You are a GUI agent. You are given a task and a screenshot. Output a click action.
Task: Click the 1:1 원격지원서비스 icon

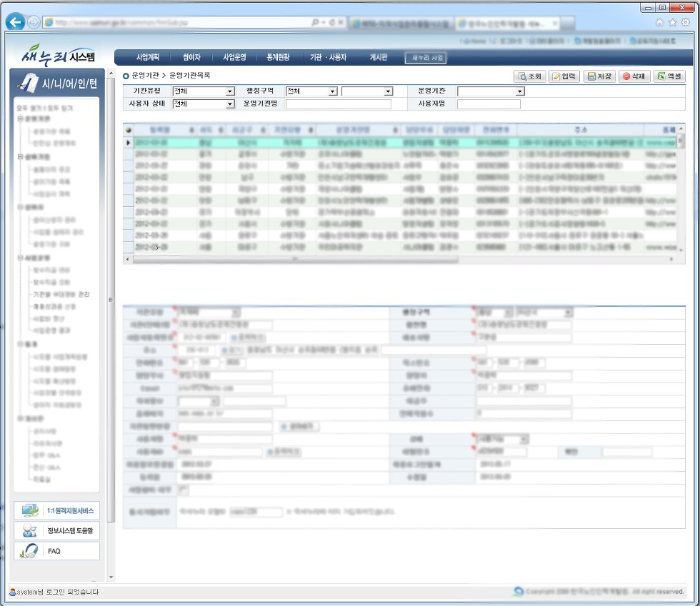[29, 511]
